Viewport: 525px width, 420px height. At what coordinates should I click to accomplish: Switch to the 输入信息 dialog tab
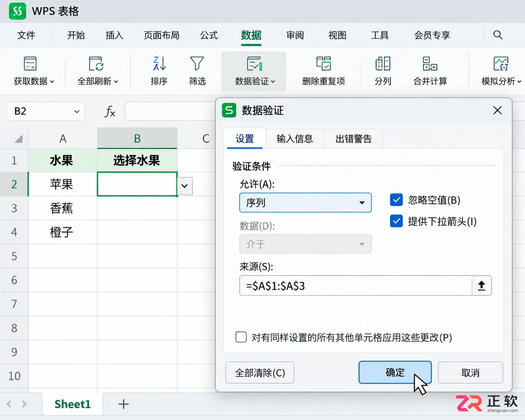[295, 139]
